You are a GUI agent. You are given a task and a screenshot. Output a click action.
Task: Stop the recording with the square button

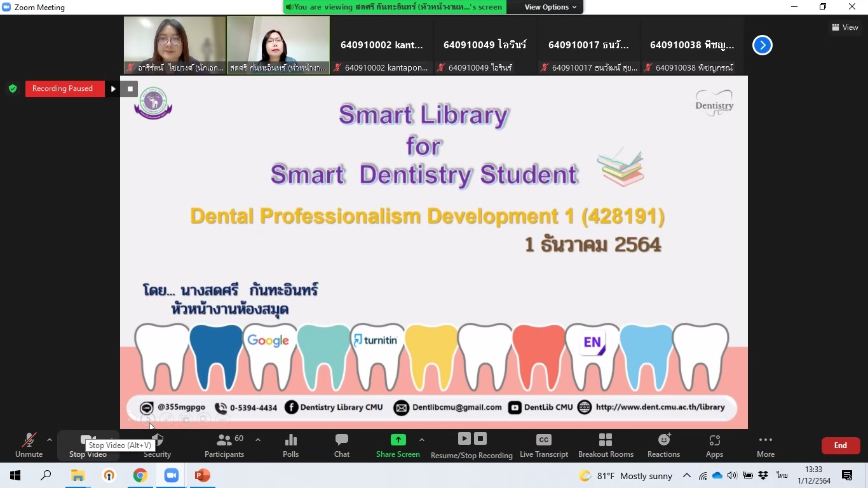pyautogui.click(x=130, y=89)
